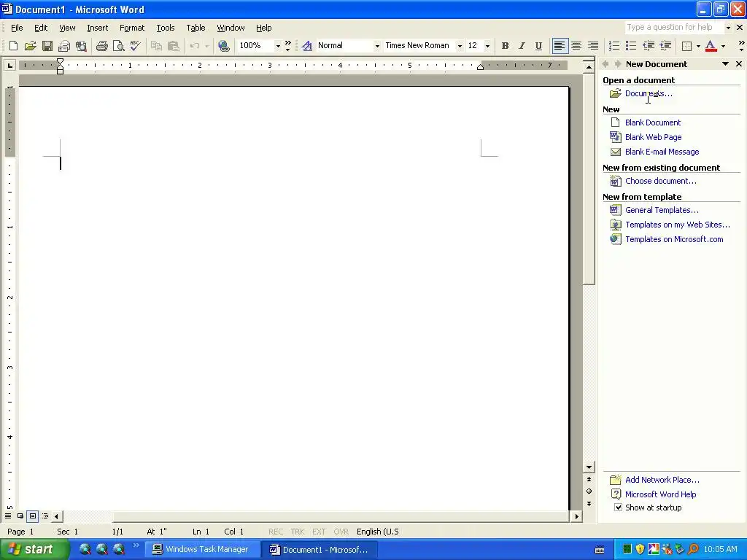
Task: Toggle Bold formatting
Action: coord(505,46)
